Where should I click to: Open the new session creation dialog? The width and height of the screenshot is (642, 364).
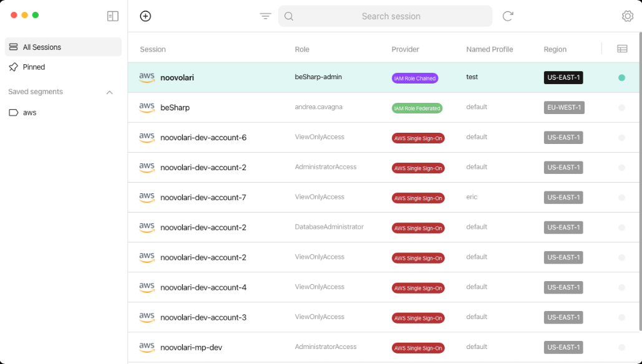145,16
